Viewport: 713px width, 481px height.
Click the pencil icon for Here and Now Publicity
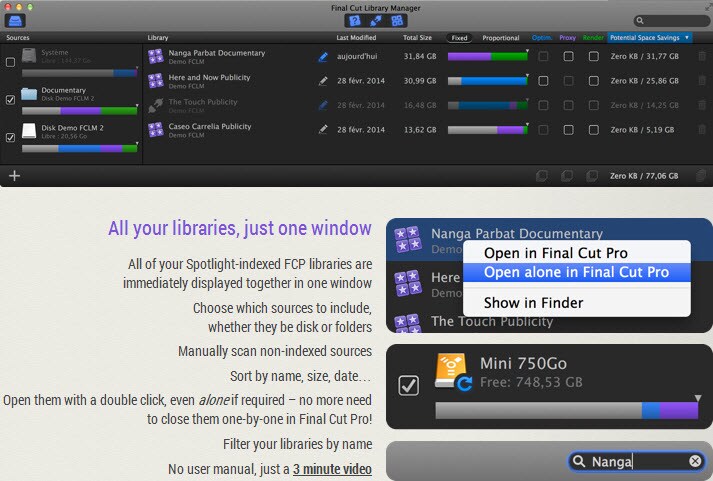tap(323, 81)
